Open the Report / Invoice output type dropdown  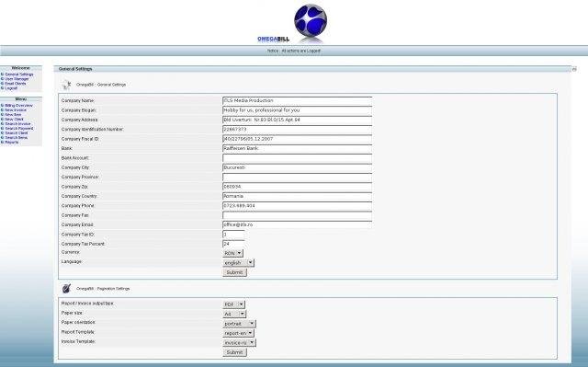[234, 304]
